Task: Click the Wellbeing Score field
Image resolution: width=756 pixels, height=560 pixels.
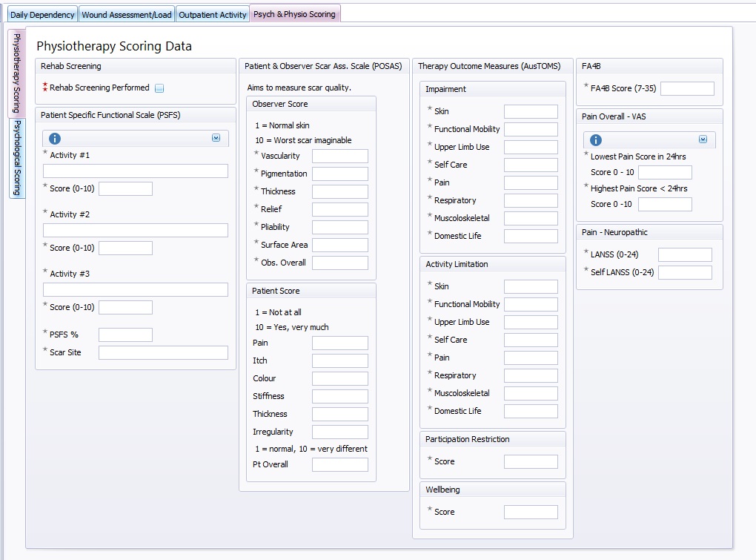Action: pos(531,513)
